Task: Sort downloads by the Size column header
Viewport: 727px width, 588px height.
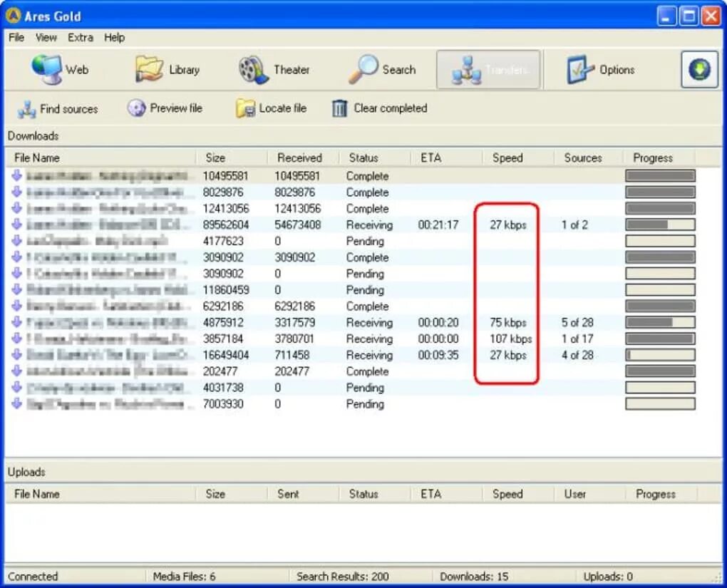Action: point(232,158)
